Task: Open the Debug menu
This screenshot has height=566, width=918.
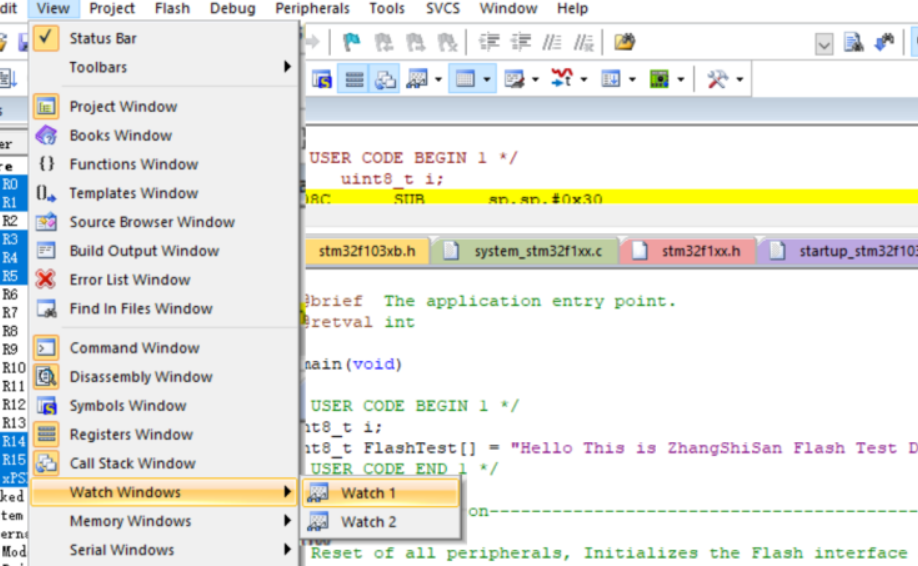Action: (232, 9)
